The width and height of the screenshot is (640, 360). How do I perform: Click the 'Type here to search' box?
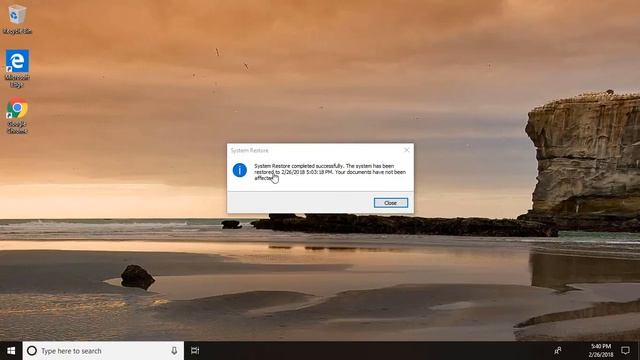[x=103, y=351]
